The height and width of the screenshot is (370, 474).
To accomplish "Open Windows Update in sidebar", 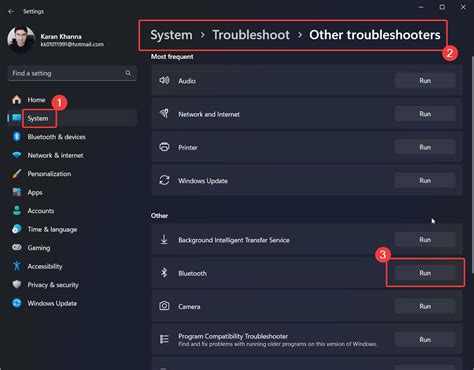I will [72, 303].
